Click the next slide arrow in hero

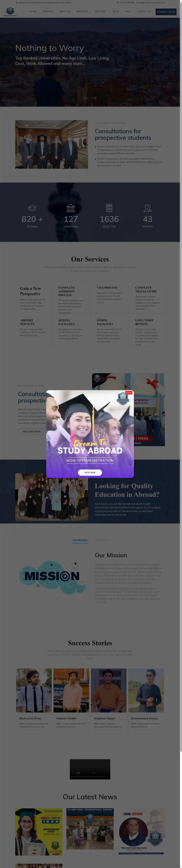(x=94, y=98)
